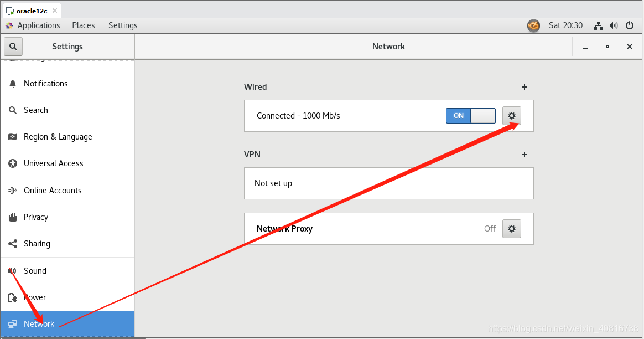The image size is (644, 339).
Task: Click the volume speaker icon in top bar
Action: pyautogui.click(x=614, y=25)
